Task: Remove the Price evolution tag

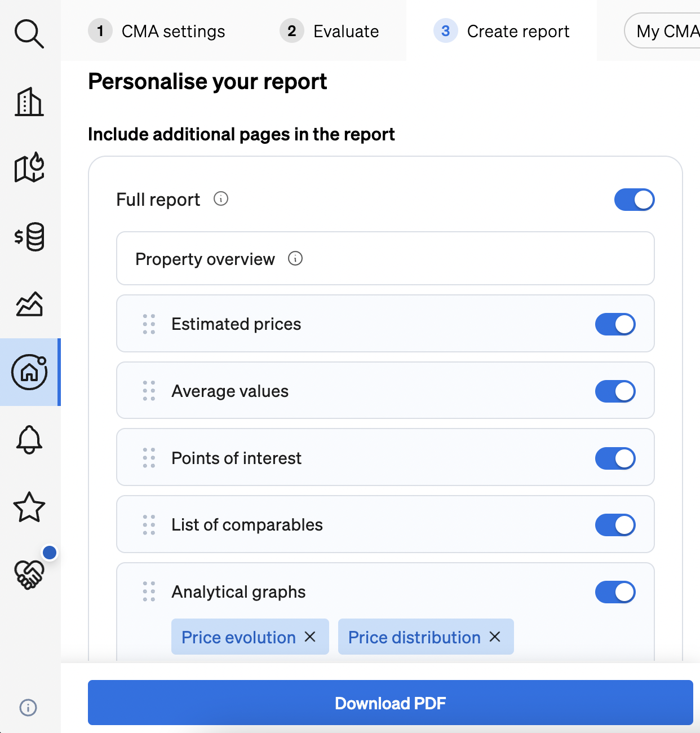Action: pyautogui.click(x=311, y=637)
